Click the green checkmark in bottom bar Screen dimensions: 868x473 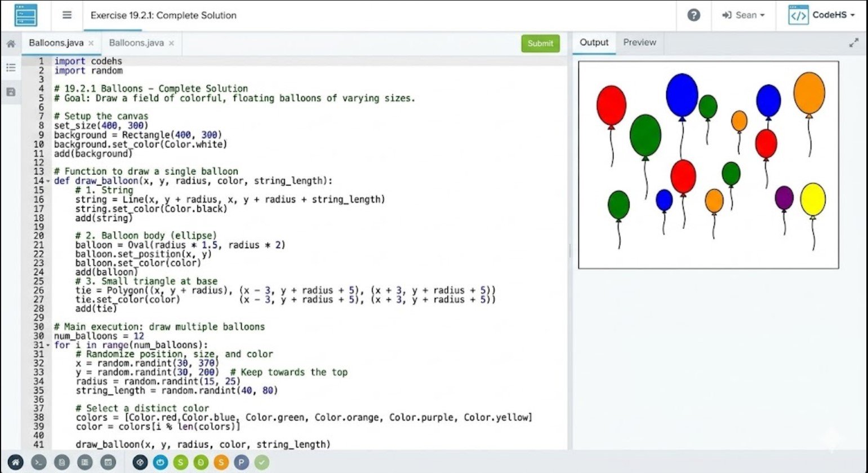261,462
